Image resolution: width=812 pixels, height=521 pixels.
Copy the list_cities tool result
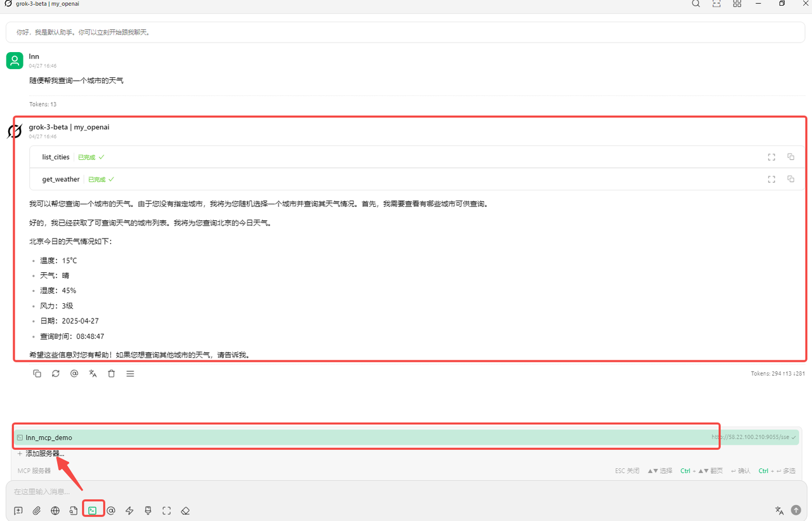pos(790,157)
